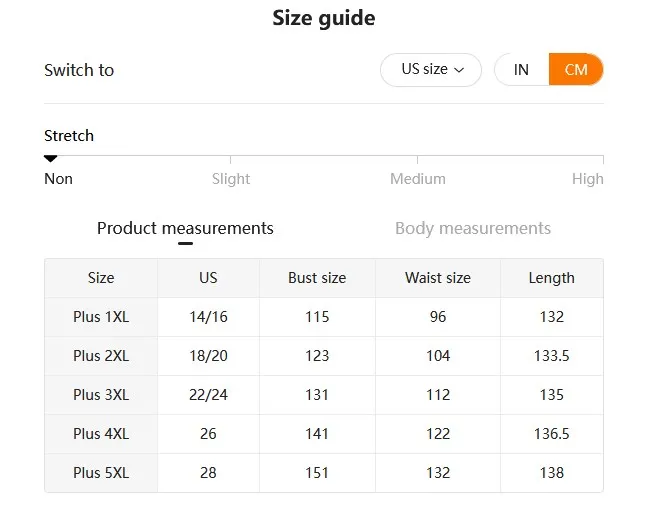Image resolution: width=653 pixels, height=510 pixels.
Task: Switch units to IN
Action: point(521,70)
